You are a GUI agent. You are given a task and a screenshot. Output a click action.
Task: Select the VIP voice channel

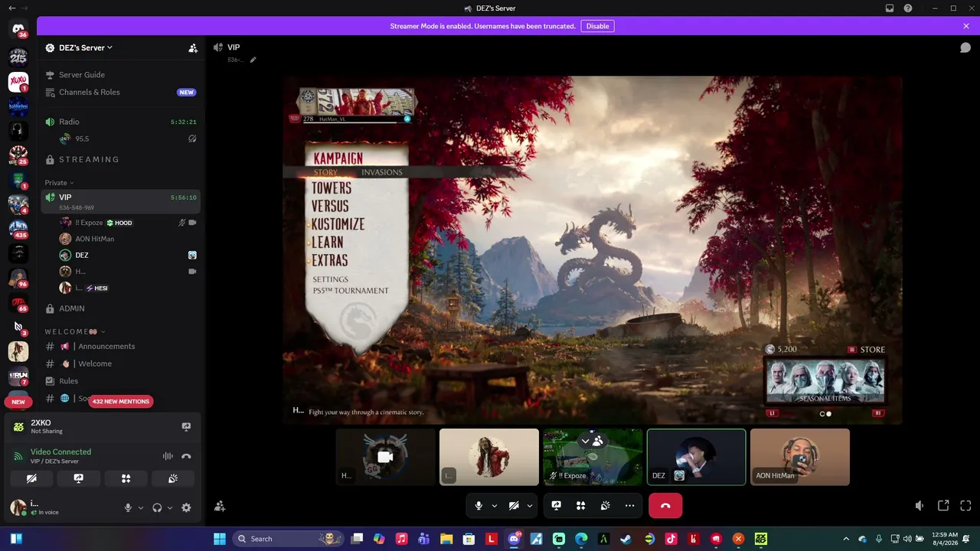point(121,201)
